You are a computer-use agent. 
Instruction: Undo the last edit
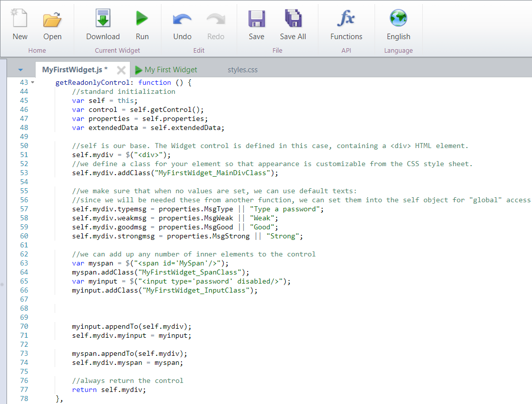point(182,19)
